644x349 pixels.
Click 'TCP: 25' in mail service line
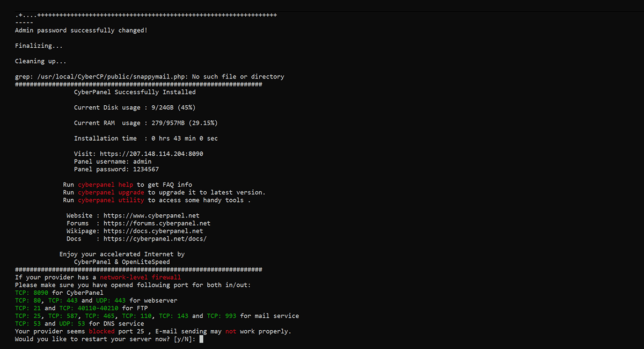click(28, 316)
